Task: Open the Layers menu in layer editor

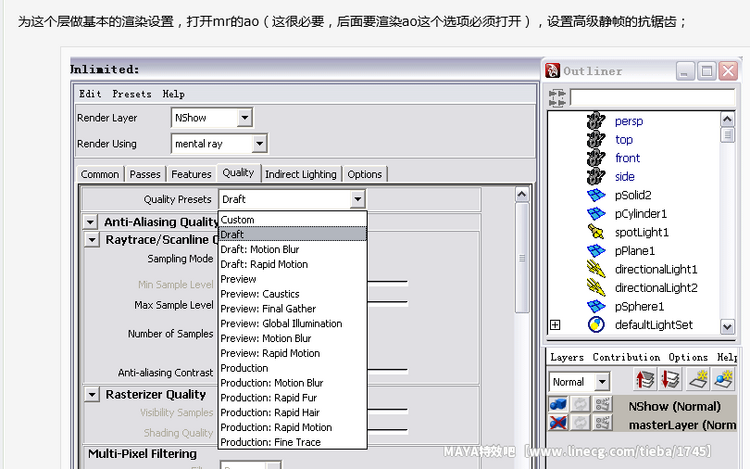Action: pyautogui.click(x=567, y=357)
